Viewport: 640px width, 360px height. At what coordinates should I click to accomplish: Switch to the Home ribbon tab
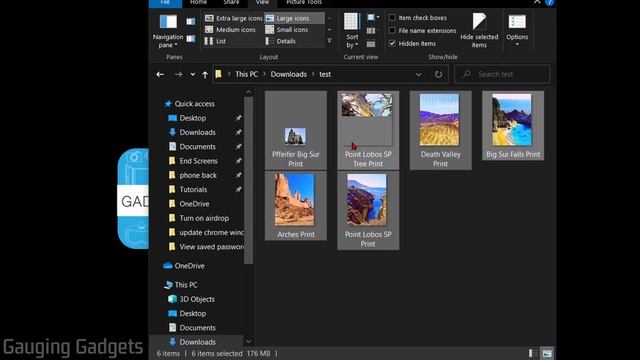coord(198,2)
